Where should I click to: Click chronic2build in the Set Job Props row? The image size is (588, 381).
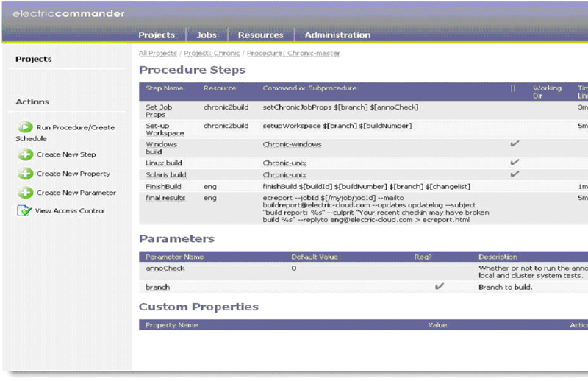[226, 107]
